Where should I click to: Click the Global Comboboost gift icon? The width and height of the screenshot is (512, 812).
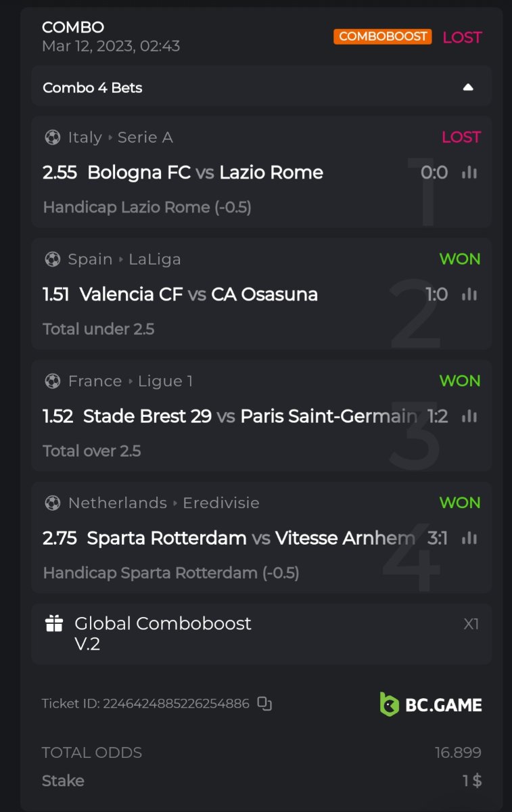pyautogui.click(x=54, y=623)
